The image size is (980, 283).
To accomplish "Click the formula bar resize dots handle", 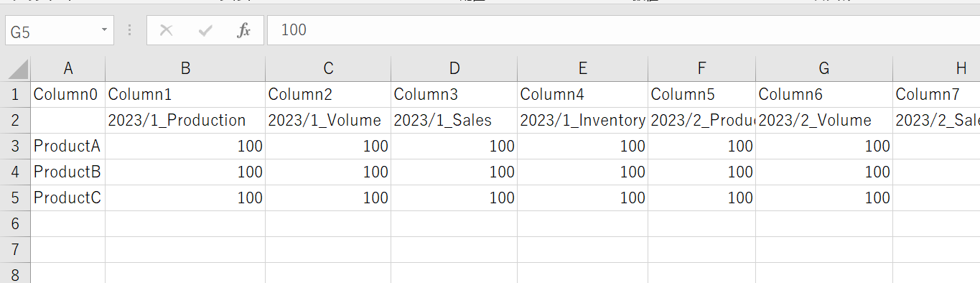I will tap(130, 30).
